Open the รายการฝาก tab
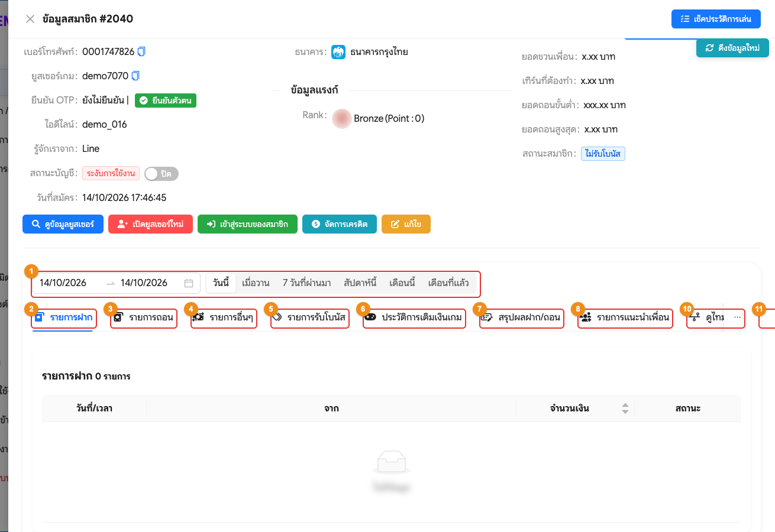 click(63, 318)
